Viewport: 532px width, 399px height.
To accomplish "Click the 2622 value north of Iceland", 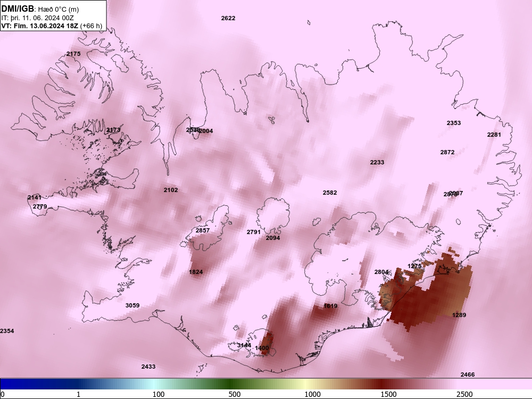I will click(x=228, y=18).
